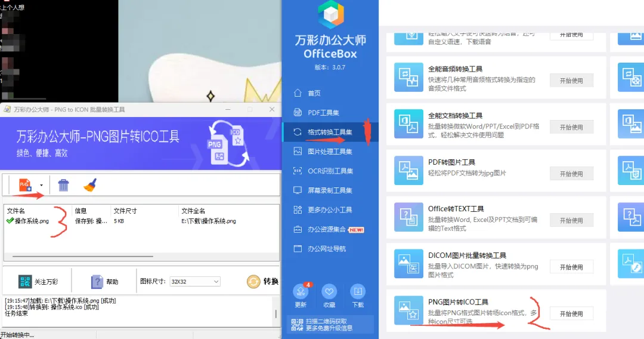
Task: Click 开始使用 for Office转TEXT工具
Action: tap(571, 221)
